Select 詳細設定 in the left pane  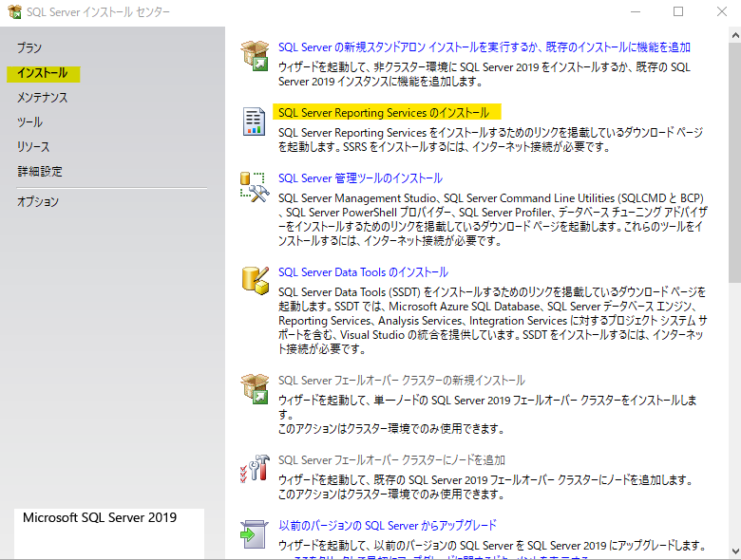[x=39, y=172]
